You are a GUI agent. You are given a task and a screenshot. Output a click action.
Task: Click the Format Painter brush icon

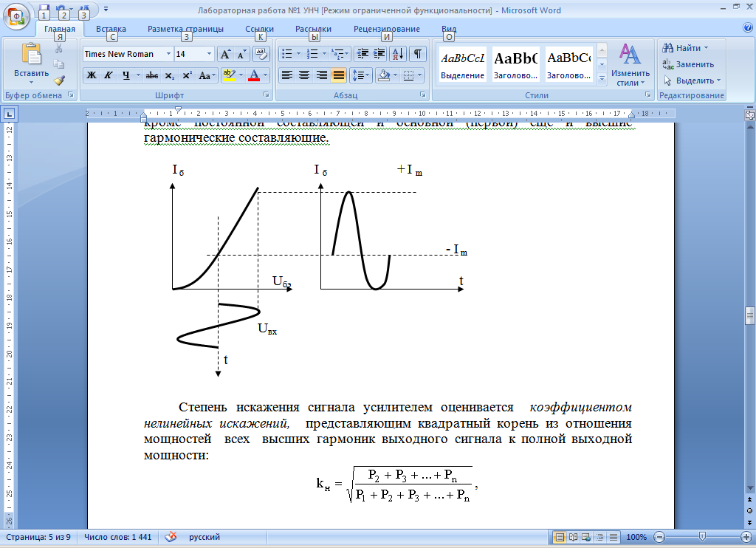pyautogui.click(x=59, y=80)
